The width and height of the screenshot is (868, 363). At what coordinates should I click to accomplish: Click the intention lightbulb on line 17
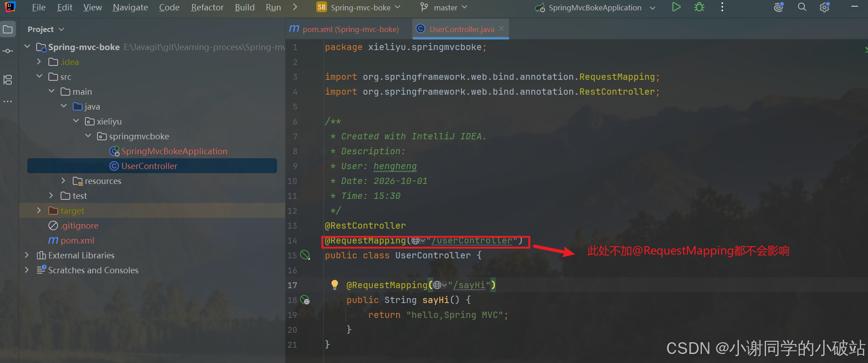(x=334, y=285)
